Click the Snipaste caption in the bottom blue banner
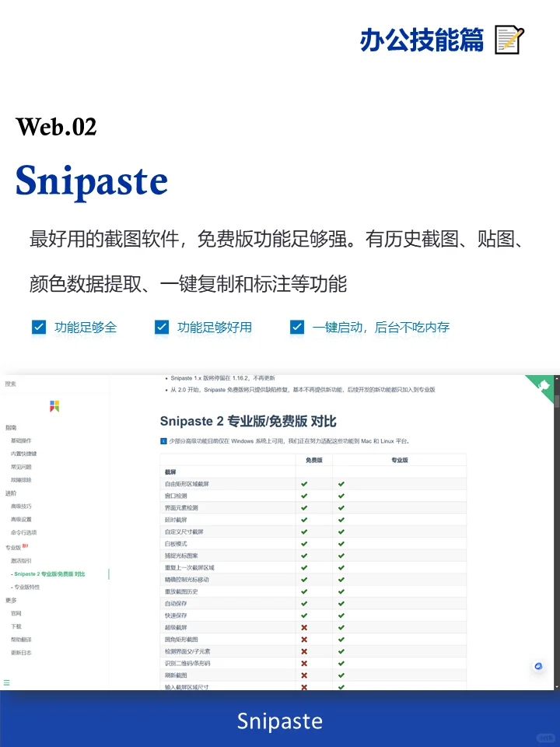This screenshot has height=747, width=560. pos(280,721)
